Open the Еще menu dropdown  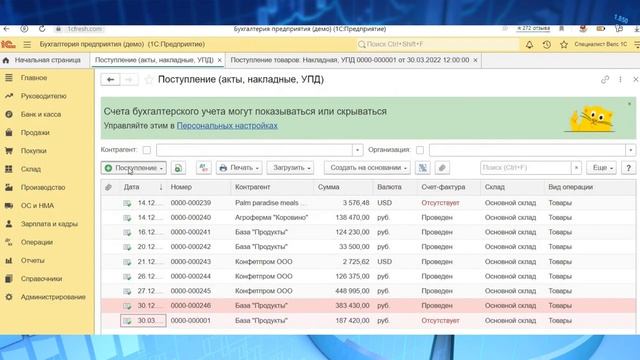pos(601,168)
